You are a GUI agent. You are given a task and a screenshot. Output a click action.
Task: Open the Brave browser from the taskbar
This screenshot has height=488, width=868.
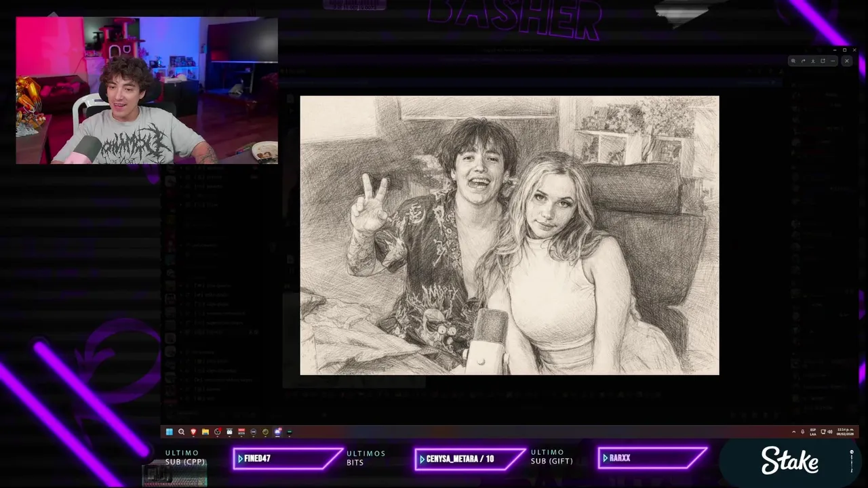(193, 432)
